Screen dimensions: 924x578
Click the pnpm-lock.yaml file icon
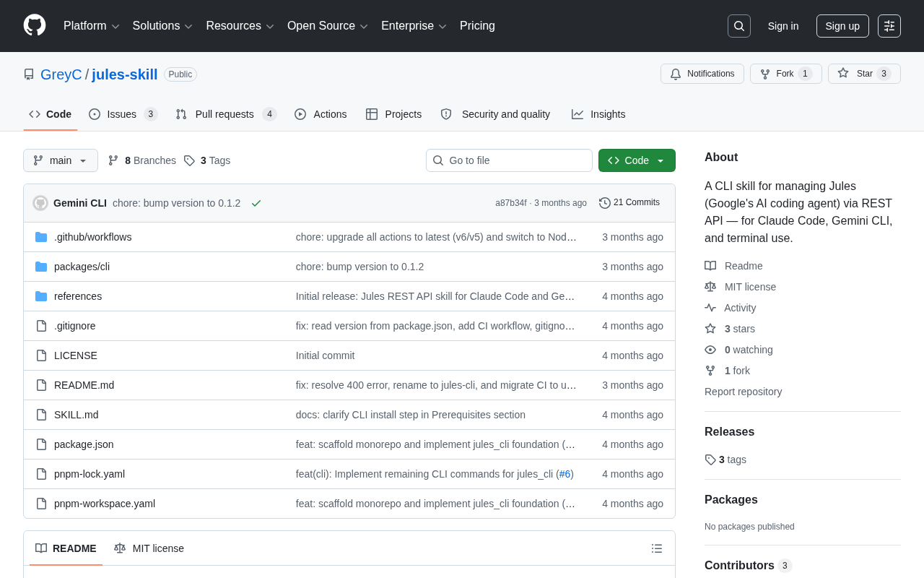pos(41,474)
